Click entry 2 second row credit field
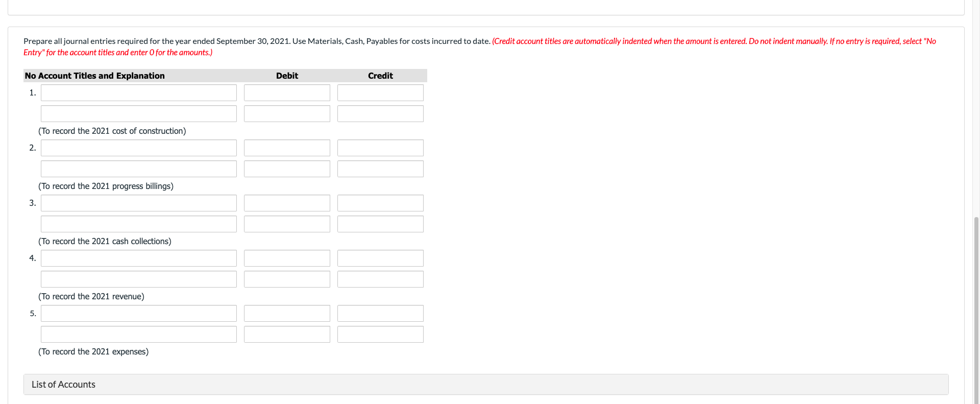Image resolution: width=980 pixels, height=404 pixels. pos(380,169)
